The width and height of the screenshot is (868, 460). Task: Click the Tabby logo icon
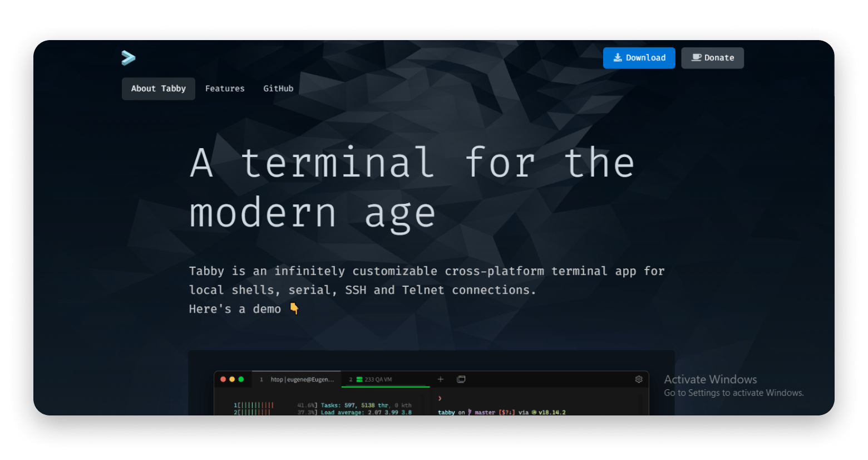(129, 58)
